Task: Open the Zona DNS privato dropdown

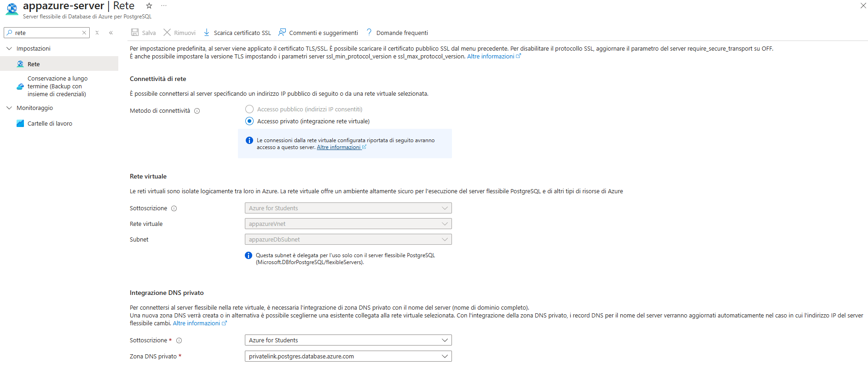Action: click(348, 356)
